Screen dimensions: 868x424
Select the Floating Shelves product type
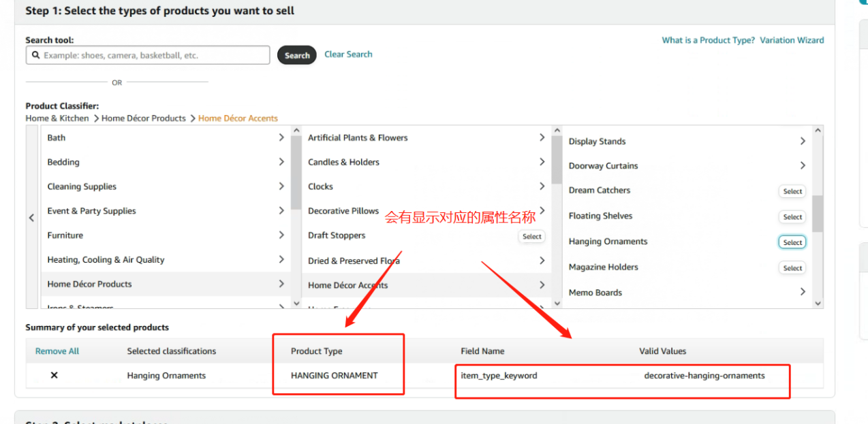[792, 217]
